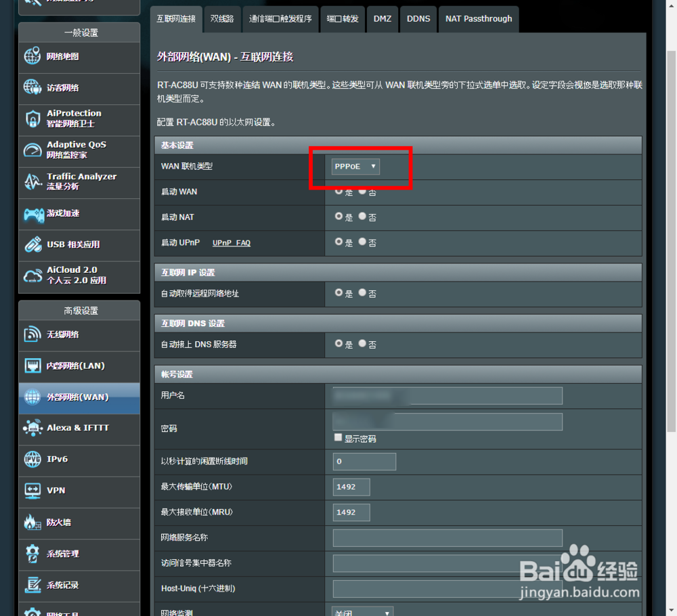Switch to the 双线路 tab
677x616 pixels.
click(x=222, y=19)
